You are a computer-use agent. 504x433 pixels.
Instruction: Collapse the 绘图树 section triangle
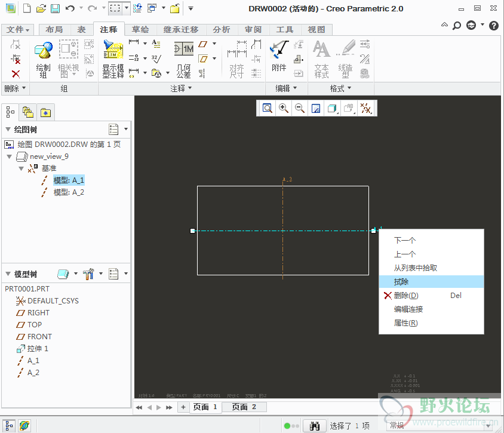coord(8,130)
